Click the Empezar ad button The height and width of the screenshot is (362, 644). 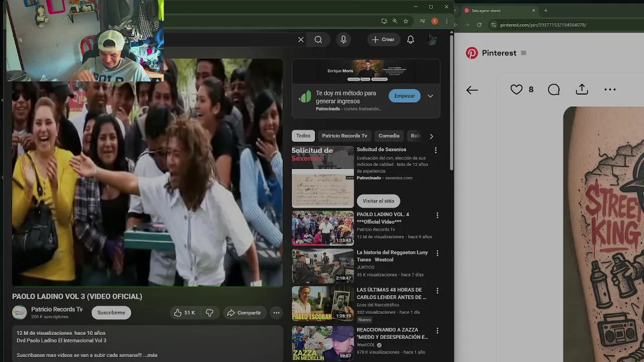405,96
